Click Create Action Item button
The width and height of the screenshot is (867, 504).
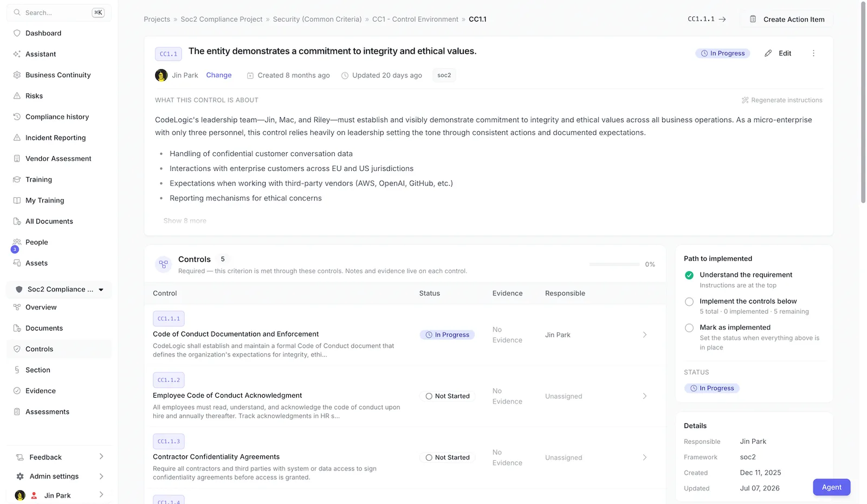click(x=787, y=19)
